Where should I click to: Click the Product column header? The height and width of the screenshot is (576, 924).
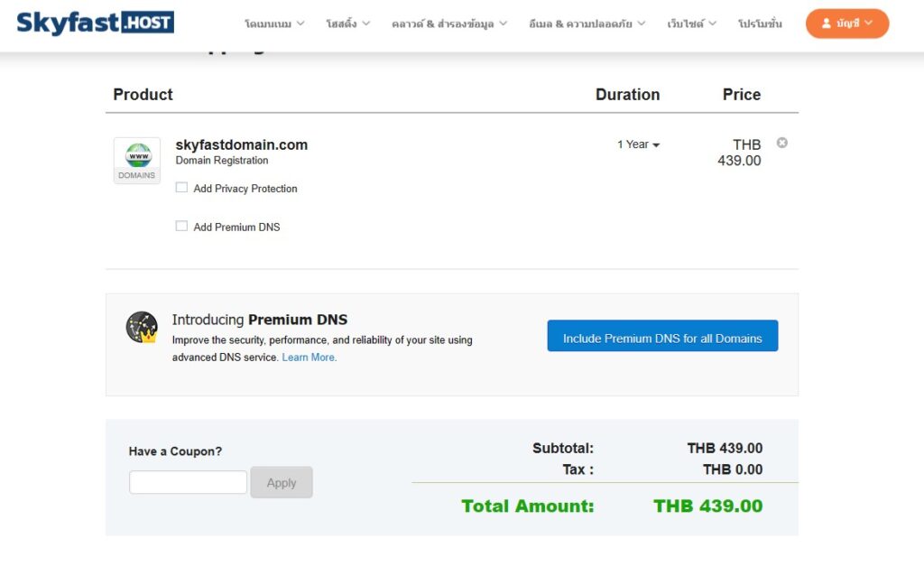[143, 94]
